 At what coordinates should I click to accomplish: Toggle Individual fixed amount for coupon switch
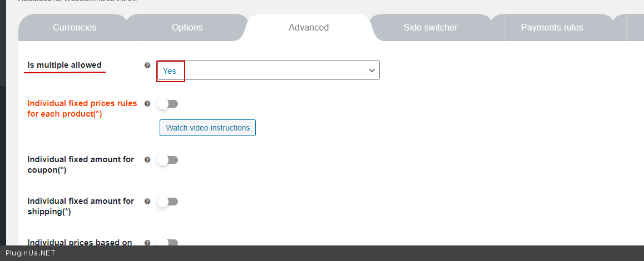click(167, 160)
